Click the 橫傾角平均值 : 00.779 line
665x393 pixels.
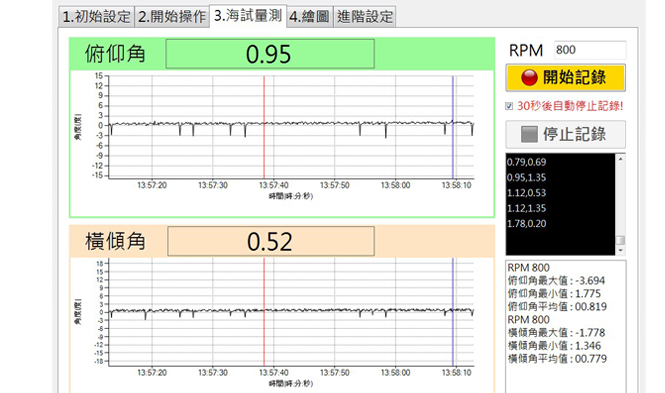tap(557, 359)
